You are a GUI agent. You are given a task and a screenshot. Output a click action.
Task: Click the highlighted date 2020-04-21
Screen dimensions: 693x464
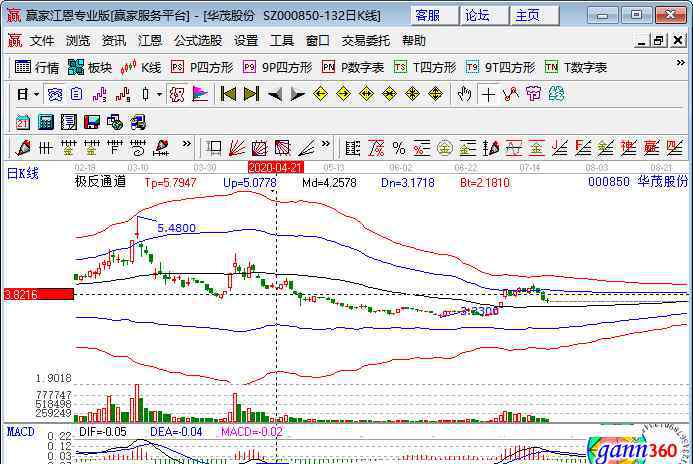(x=276, y=167)
